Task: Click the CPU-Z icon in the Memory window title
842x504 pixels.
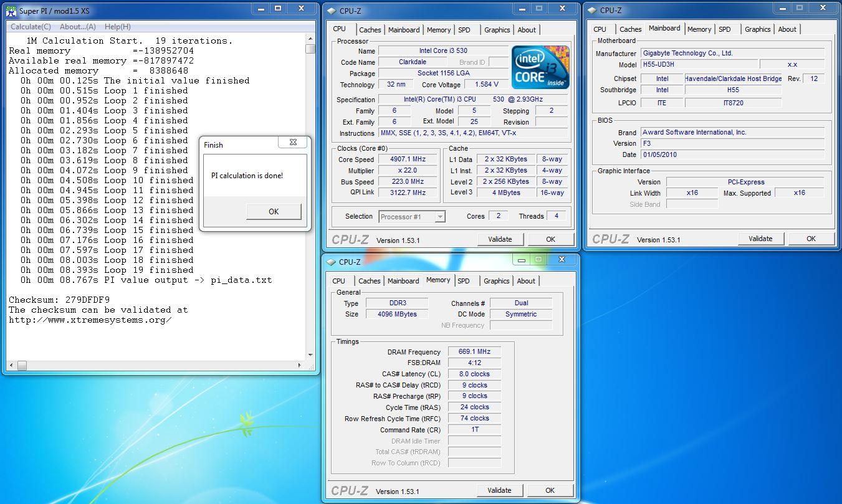Action: pyautogui.click(x=331, y=262)
